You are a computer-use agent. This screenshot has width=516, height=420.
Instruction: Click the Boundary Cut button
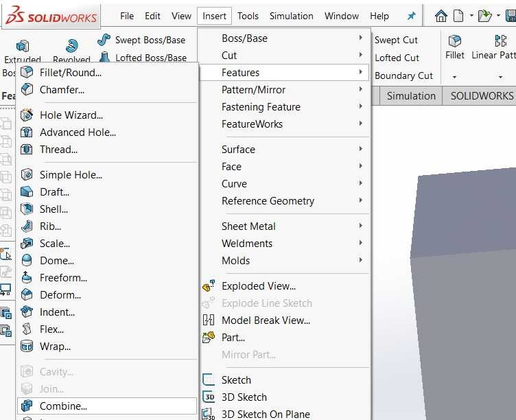[403, 75]
